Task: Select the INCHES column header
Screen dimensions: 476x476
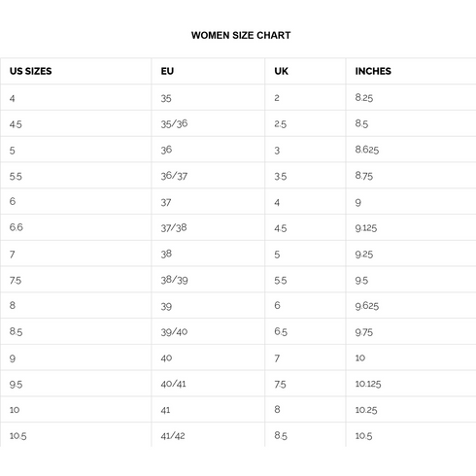Action: pyautogui.click(x=411, y=71)
